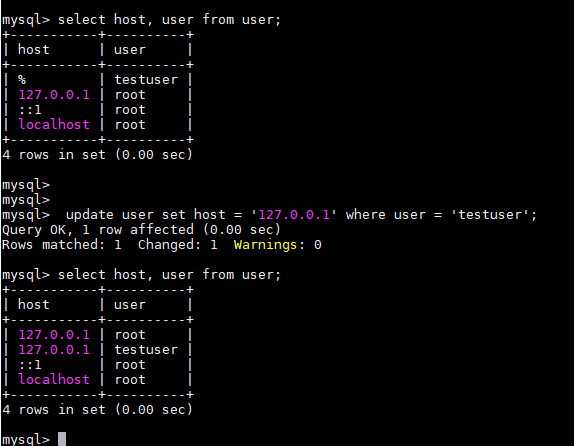Click 'Rows matched: 1' text
Image resolution: width=574 pixels, height=446 pixels.
coord(62,245)
